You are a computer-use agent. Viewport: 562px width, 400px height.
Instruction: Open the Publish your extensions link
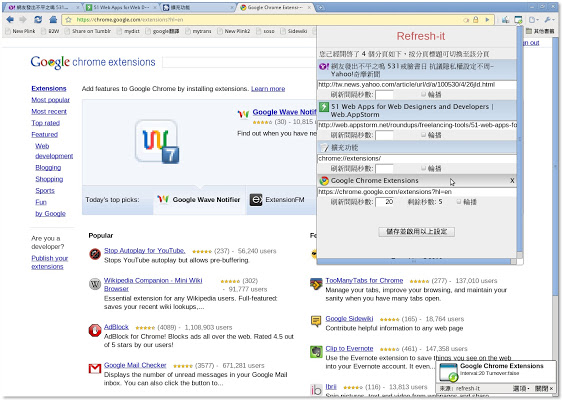49,262
